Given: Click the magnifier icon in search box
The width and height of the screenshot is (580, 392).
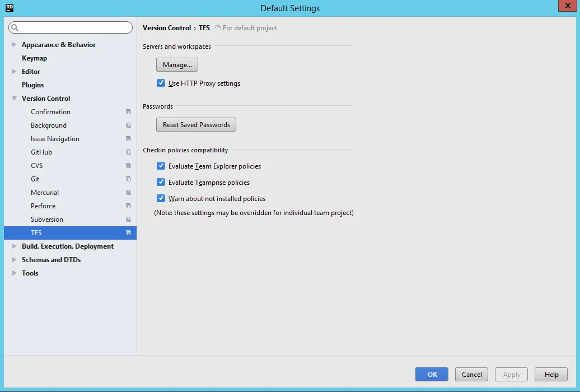Looking at the screenshot, I should (x=15, y=27).
